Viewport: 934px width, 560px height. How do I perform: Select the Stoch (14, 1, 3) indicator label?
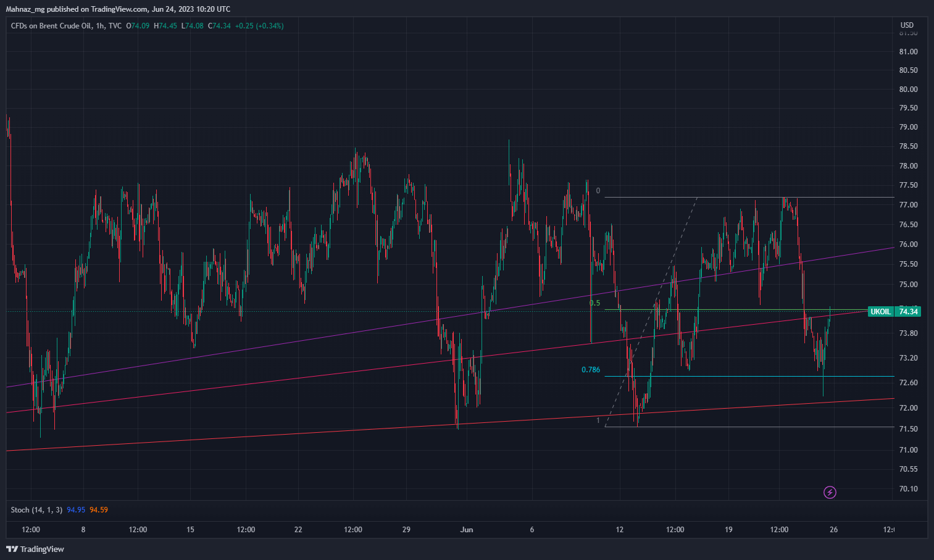[37, 510]
